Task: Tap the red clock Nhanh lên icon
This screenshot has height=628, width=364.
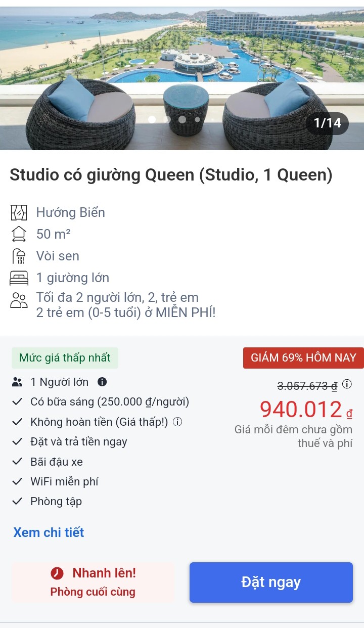Action: click(x=57, y=573)
